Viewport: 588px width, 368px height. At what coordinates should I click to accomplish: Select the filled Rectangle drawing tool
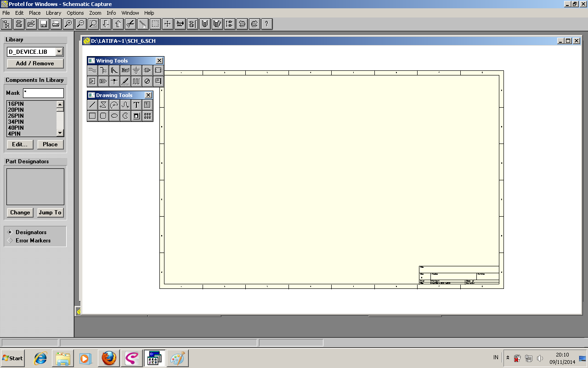pos(92,116)
